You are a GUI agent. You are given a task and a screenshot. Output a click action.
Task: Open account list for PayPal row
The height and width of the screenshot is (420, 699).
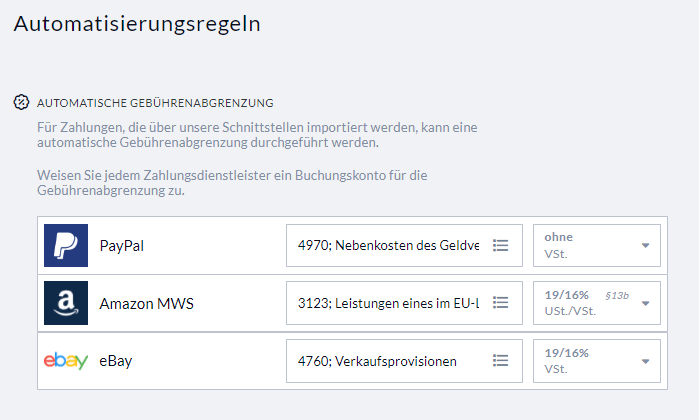(502, 245)
